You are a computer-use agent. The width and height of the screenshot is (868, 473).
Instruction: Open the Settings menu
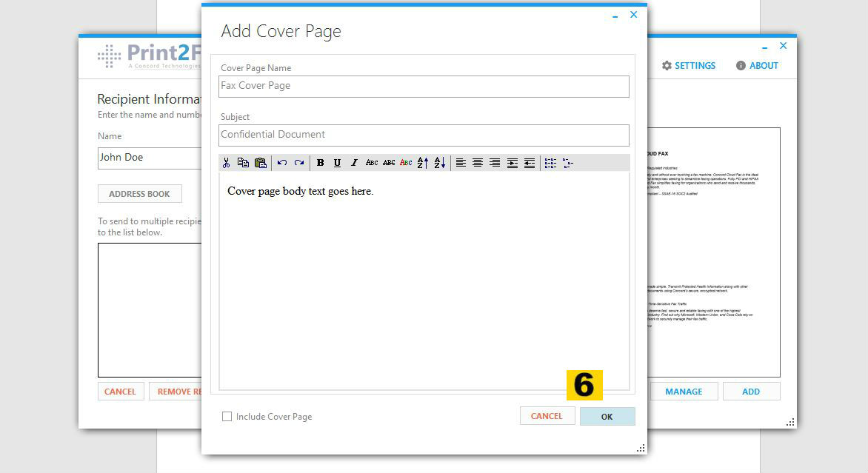coord(689,66)
